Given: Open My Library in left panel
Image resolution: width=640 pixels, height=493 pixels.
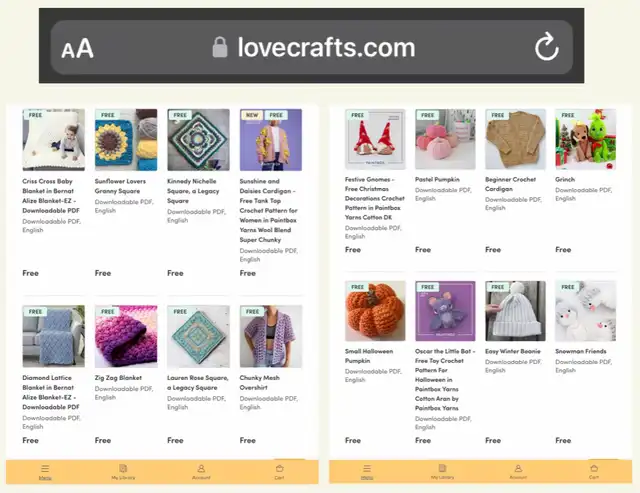Looking at the screenshot, I should tap(123, 471).
